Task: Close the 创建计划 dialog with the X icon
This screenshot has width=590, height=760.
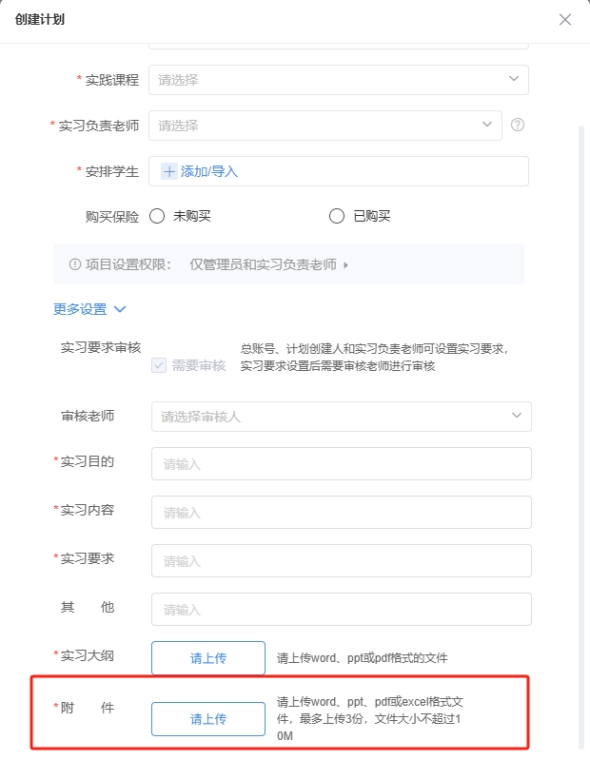Action: (565, 20)
